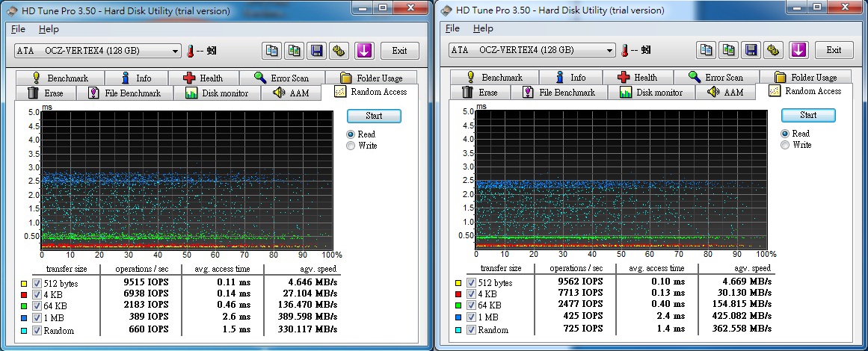Click Exit button in left window
868x351 pixels.
click(400, 51)
